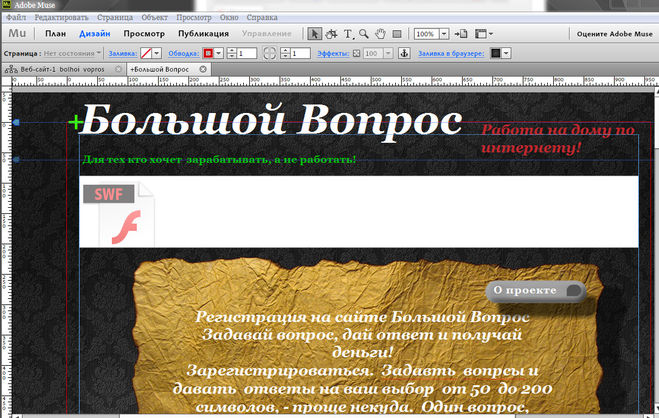Open the Справка menu
Viewport: 659px width, 418px height.
point(262,17)
